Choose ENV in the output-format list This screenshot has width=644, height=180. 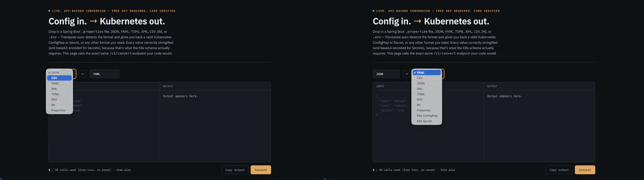[x=427, y=99]
